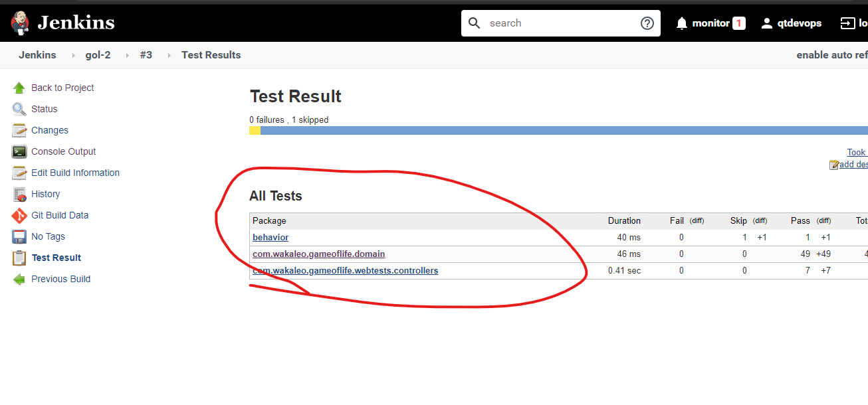Click the Jenkins search input field
868x405 pixels.
tap(558, 23)
